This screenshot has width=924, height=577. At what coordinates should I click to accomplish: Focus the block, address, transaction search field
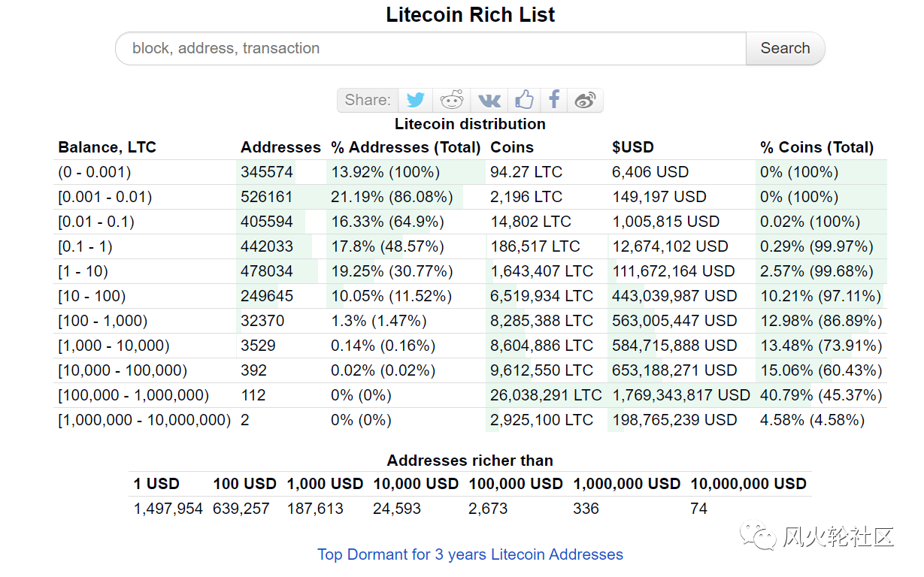tap(431, 48)
